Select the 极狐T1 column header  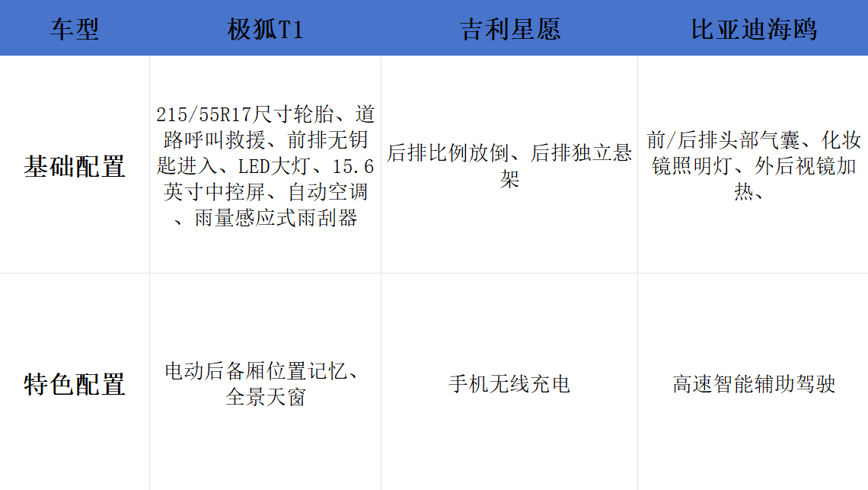(265, 29)
